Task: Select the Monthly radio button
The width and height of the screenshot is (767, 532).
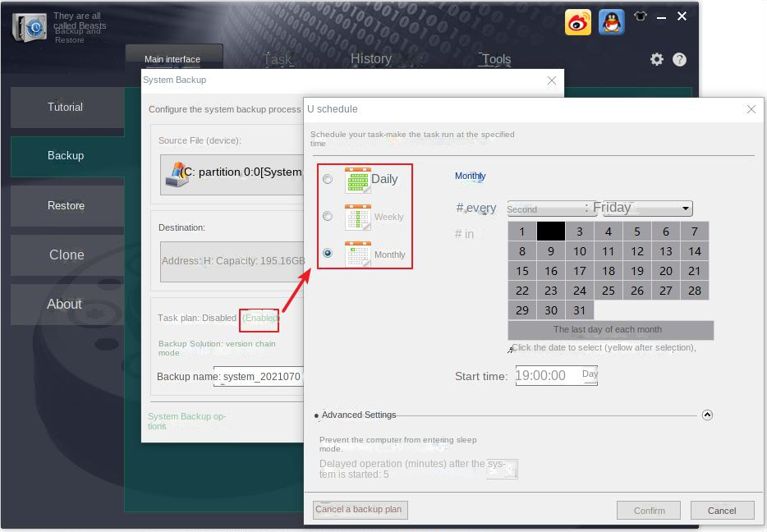Action: [x=328, y=254]
